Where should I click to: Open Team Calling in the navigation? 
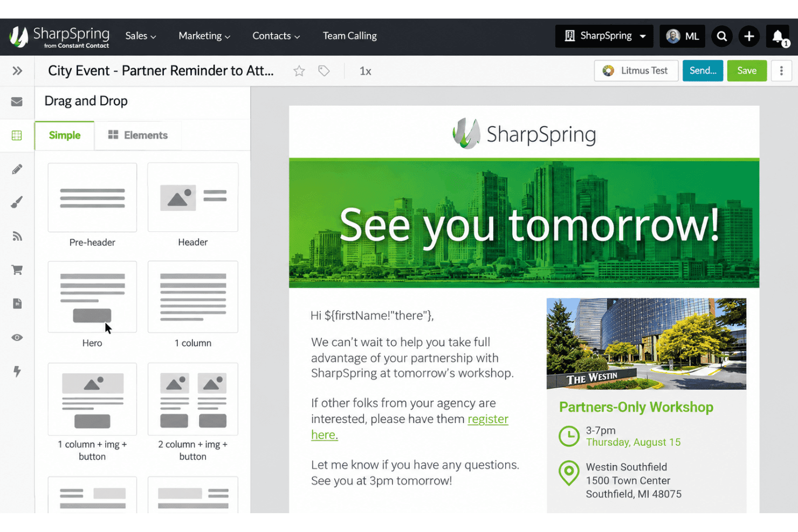[350, 36]
